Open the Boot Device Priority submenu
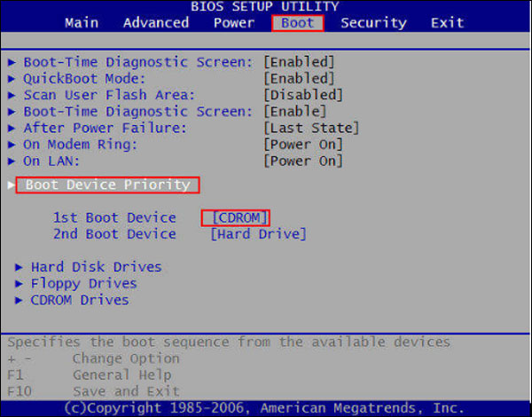Screen dimensions: 532x417 (x=107, y=185)
